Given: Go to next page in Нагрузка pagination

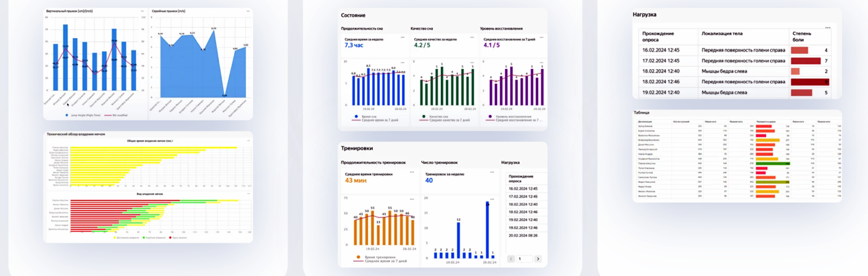Looking at the screenshot, I should 538,259.
